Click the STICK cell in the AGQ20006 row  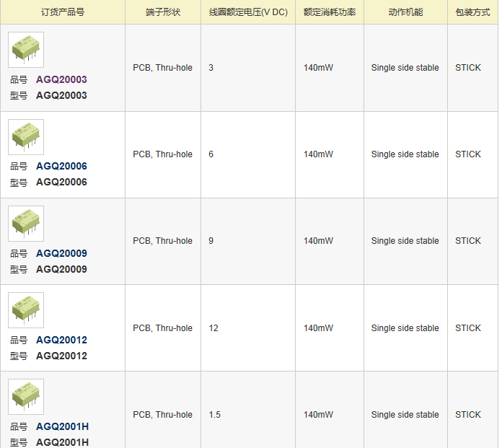(468, 154)
